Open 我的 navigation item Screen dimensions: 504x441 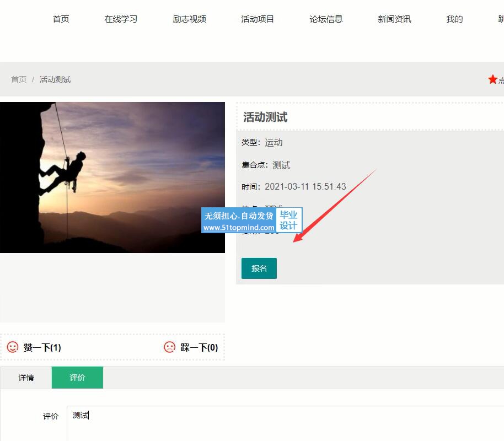pos(454,19)
